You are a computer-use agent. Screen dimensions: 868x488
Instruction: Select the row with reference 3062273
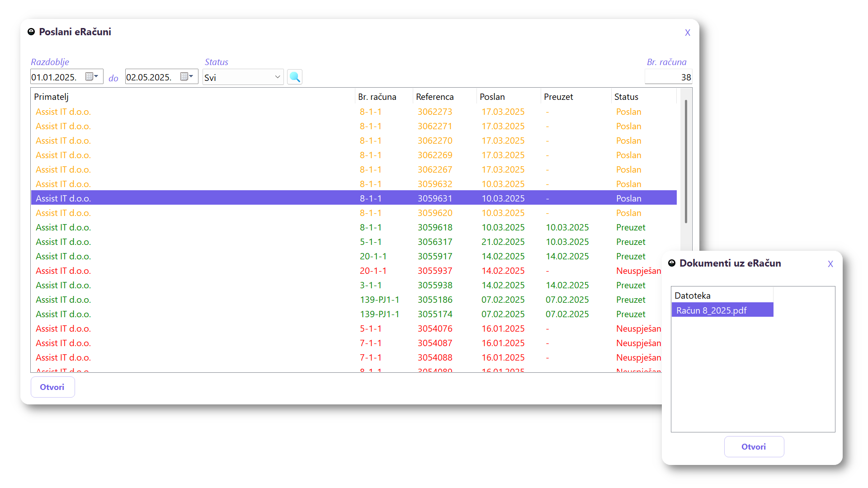pos(434,112)
